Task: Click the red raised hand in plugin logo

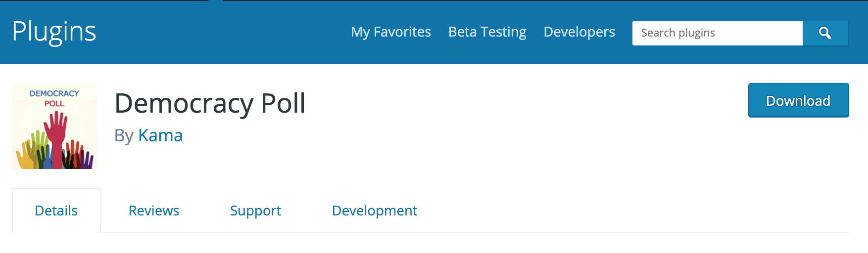Action: coord(56,138)
